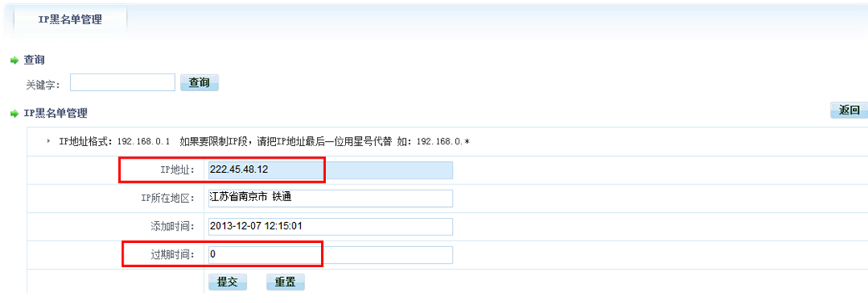Click the IP地址 field containing 222.45.48.12

tap(330, 170)
